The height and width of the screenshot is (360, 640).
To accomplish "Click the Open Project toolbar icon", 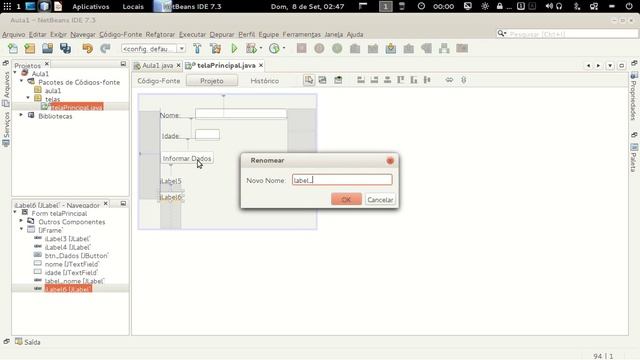I will [47, 49].
